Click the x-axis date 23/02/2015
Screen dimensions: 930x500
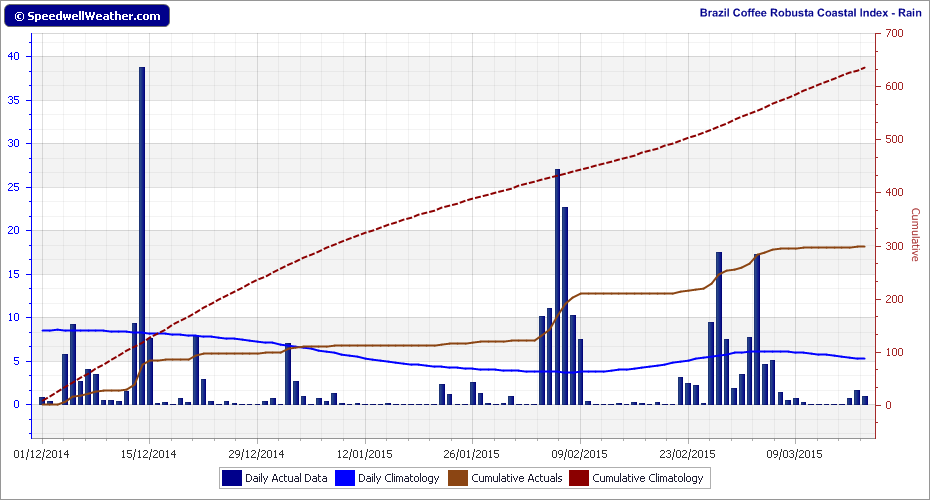687,454
